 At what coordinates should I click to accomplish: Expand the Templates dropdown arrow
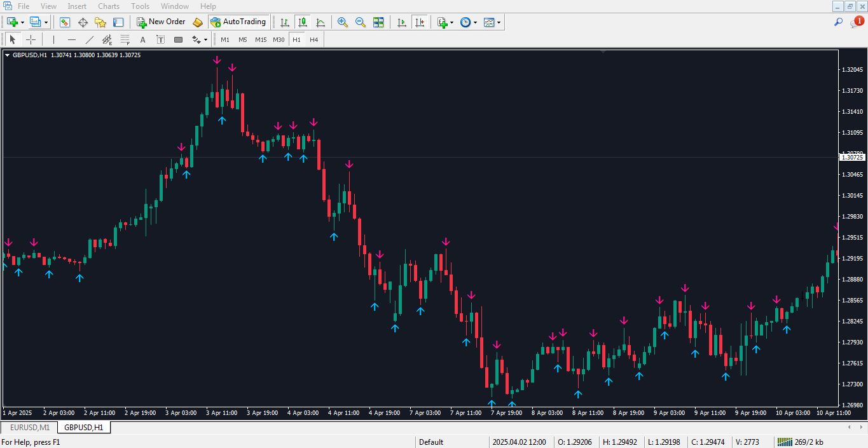tap(499, 22)
